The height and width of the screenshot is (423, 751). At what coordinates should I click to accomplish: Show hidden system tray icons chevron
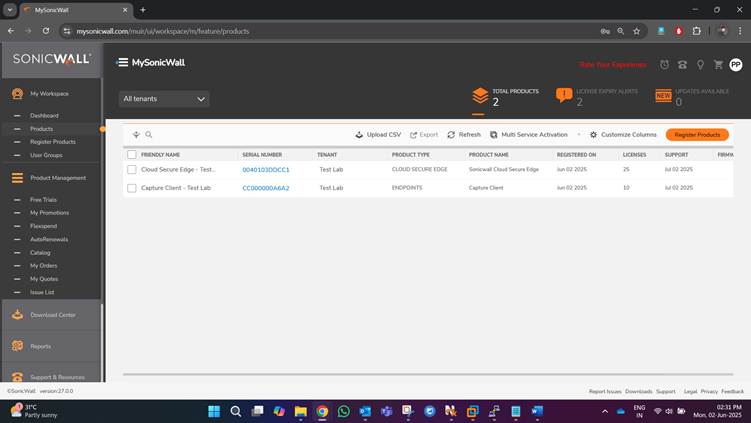coord(605,411)
